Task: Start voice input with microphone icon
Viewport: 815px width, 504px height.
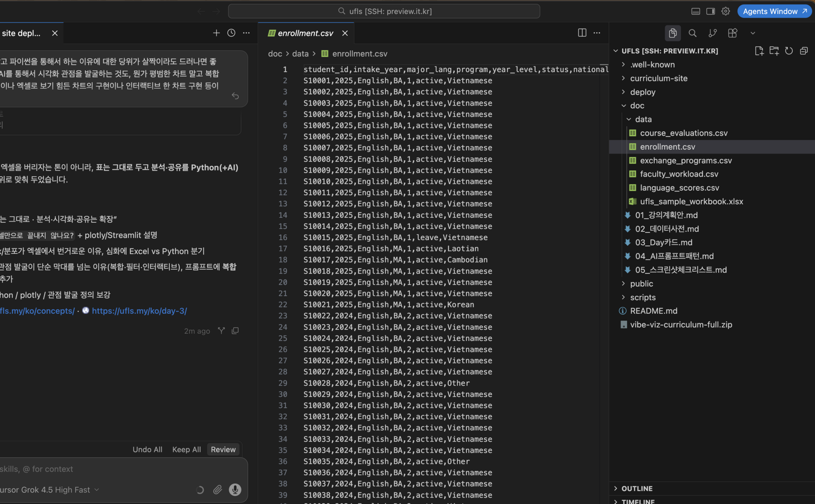Action: coord(235,490)
